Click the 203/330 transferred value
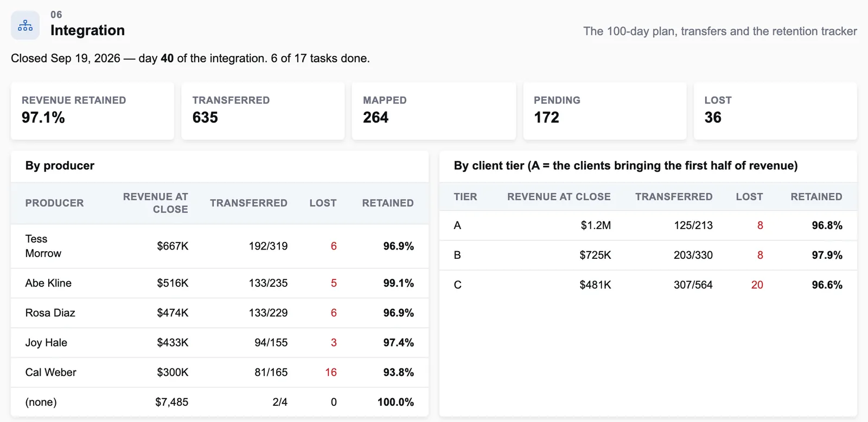This screenshot has height=422, width=868. tap(693, 255)
